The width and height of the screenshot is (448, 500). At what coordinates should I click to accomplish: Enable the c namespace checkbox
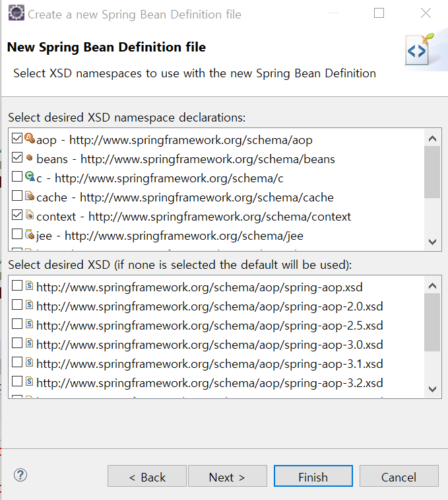click(17, 176)
